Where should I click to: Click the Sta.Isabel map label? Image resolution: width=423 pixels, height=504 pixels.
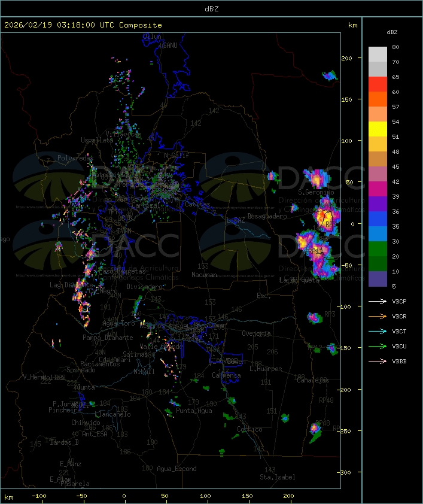point(278,477)
